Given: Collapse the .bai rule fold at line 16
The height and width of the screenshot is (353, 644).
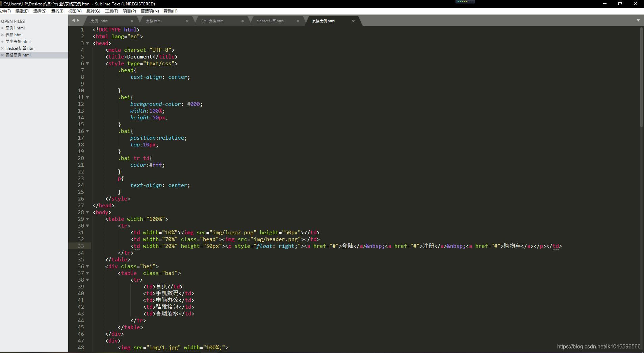Looking at the screenshot, I should tap(87, 131).
